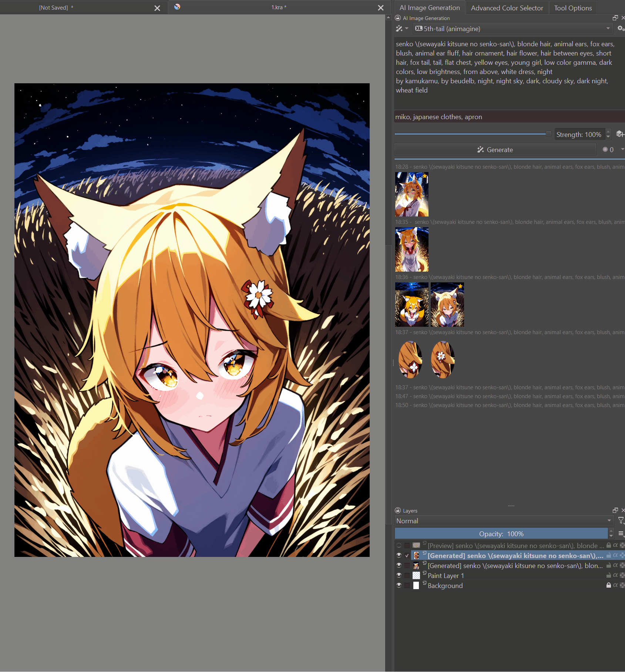
Task: Check the Preview layer checkbox
Action: tap(407, 545)
